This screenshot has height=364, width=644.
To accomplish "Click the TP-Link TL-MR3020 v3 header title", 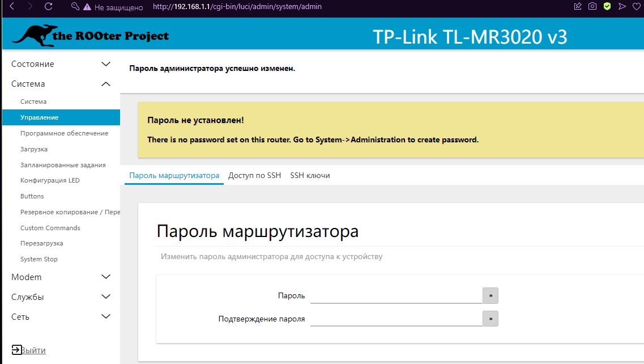I will [x=470, y=37].
